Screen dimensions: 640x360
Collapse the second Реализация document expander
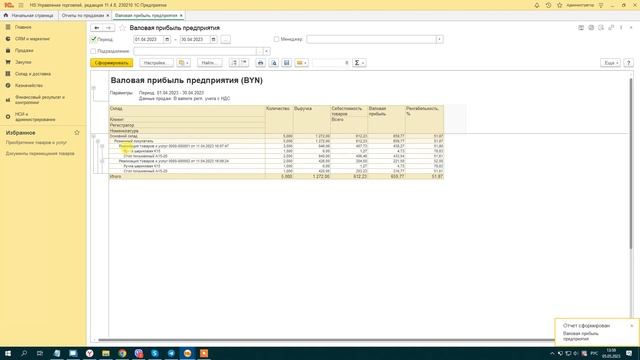(x=102, y=161)
